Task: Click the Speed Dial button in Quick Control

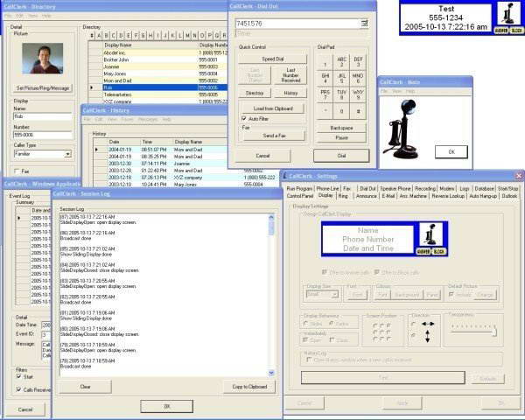Action: coord(272,59)
